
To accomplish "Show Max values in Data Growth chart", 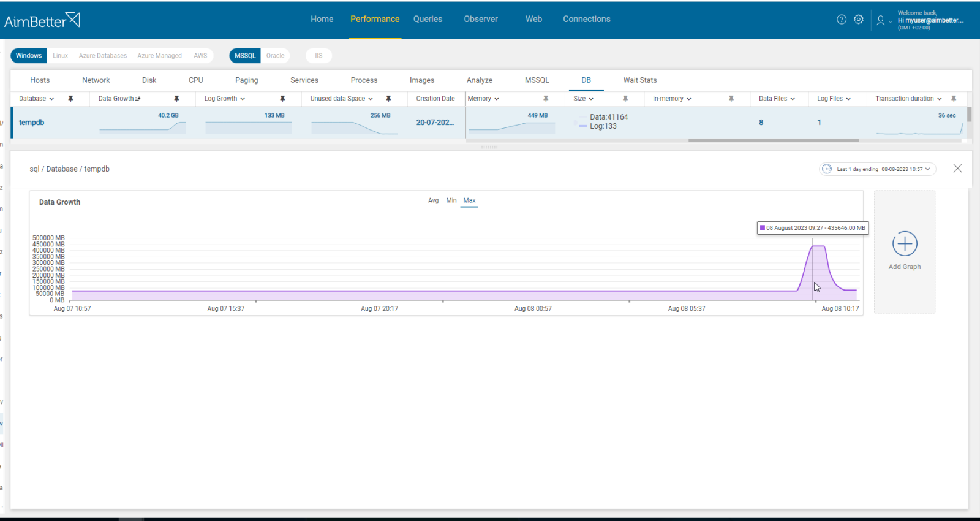I will tap(469, 200).
